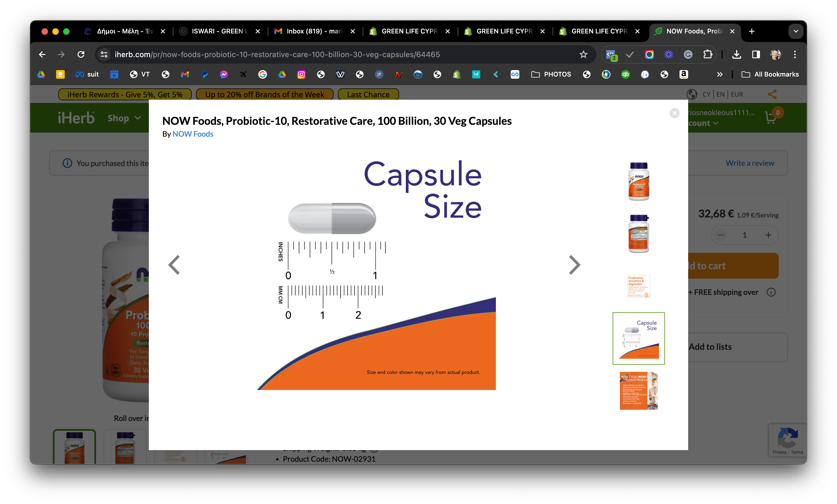Image resolution: width=837 pixels, height=504 pixels.
Task: Open Chrome three-dot menu
Action: 795,54
